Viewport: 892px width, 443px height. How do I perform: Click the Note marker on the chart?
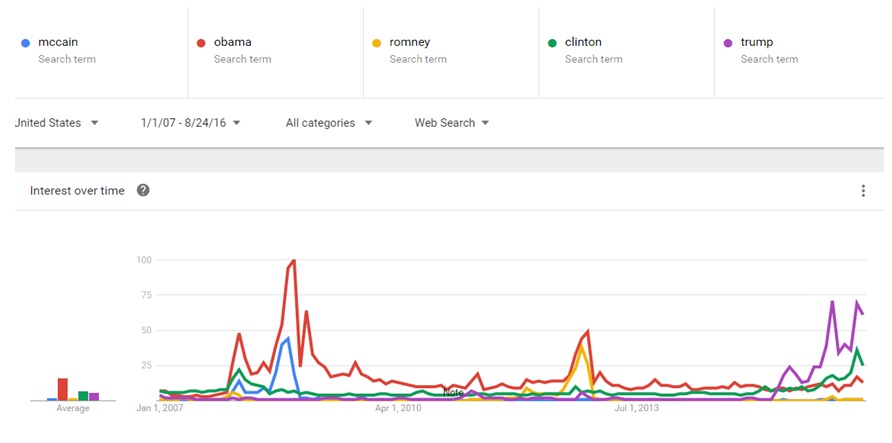point(454,392)
